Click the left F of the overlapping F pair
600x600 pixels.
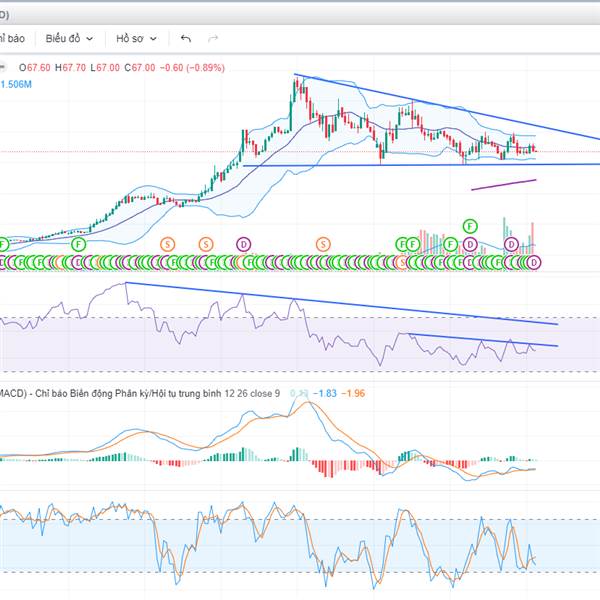[401, 244]
